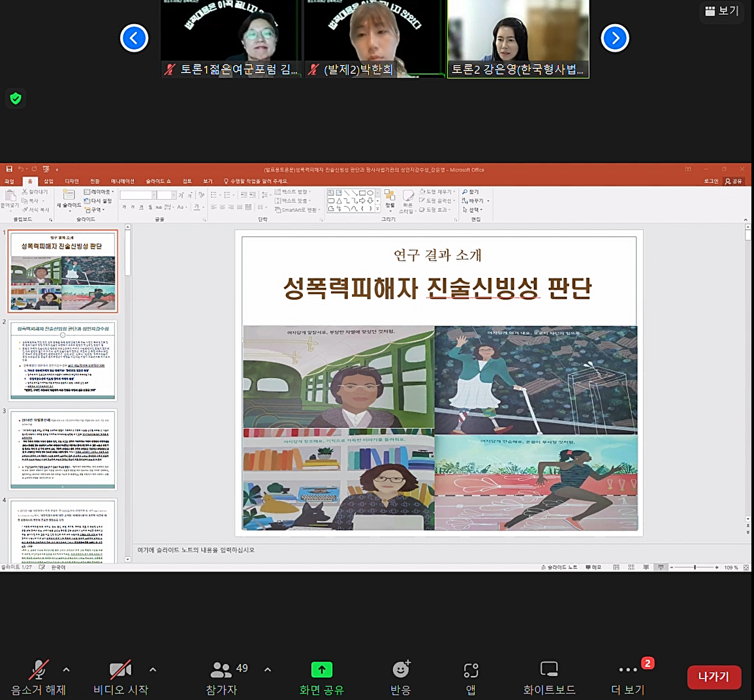
Task: Toggle 슬라이드 노트 notes pane in status bar
Action: tap(559, 568)
